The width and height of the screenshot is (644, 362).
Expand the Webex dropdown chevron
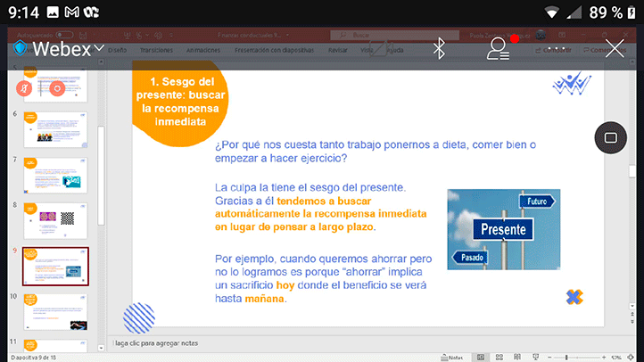(x=99, y=48)
